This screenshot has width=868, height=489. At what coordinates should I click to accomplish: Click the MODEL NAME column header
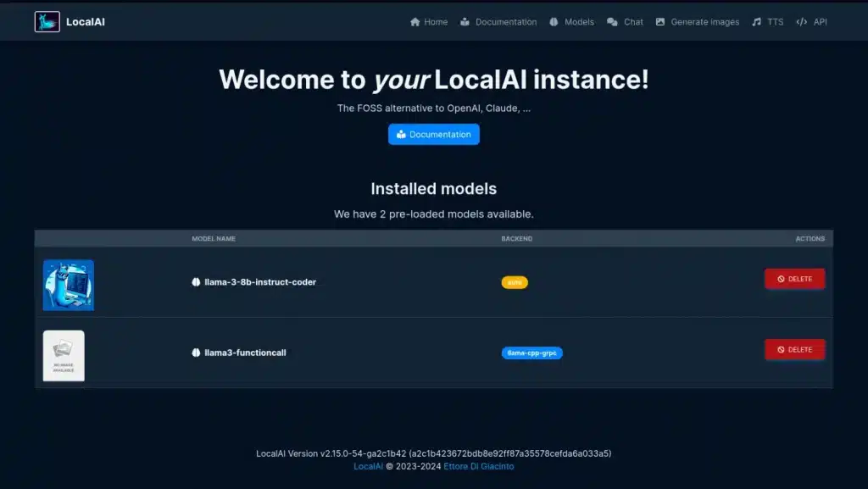click(x=214, y=239)
